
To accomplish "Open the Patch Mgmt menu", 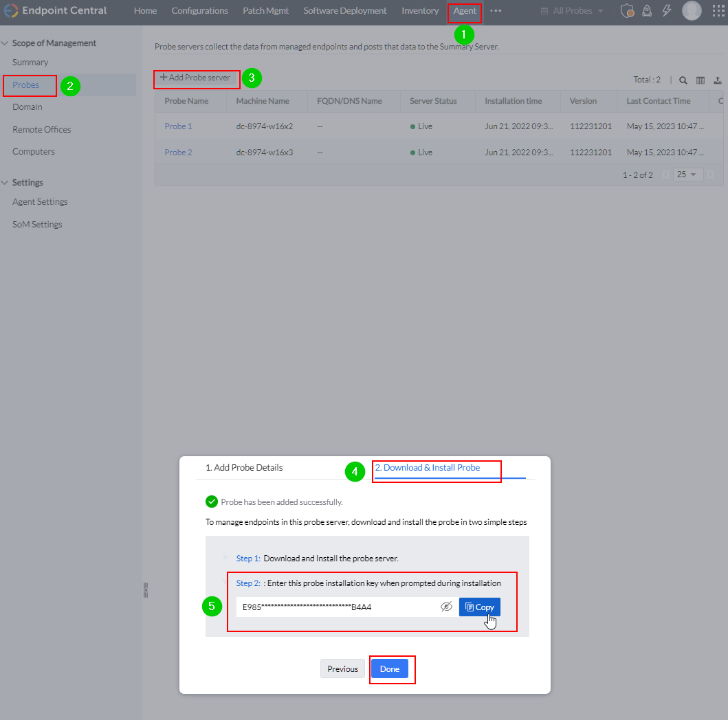I will point(265,11).
